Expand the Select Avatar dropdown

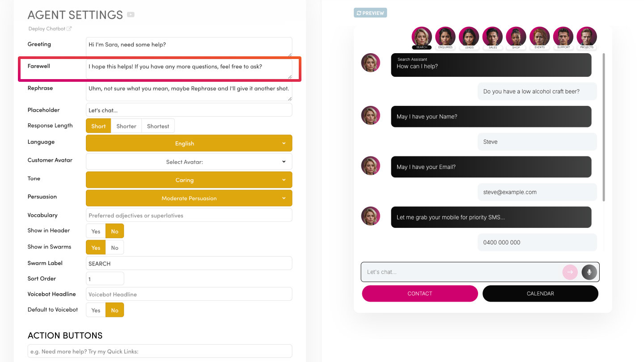[189, 162]
